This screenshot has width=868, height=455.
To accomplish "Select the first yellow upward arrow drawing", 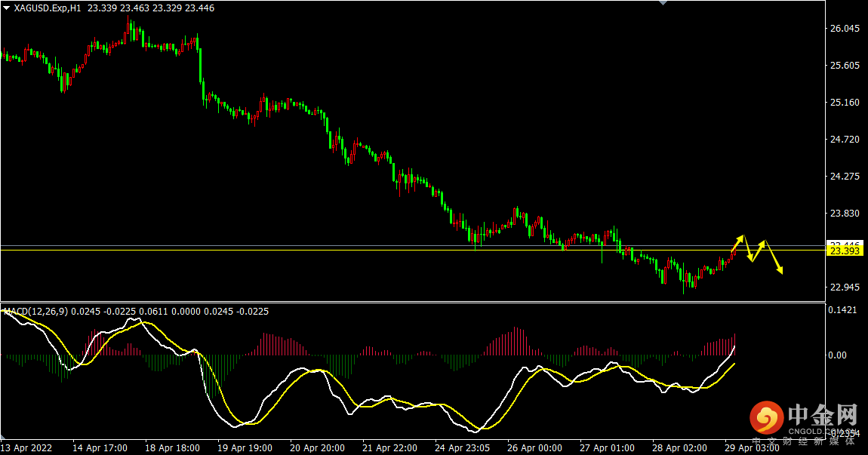I will pos(737,243).
